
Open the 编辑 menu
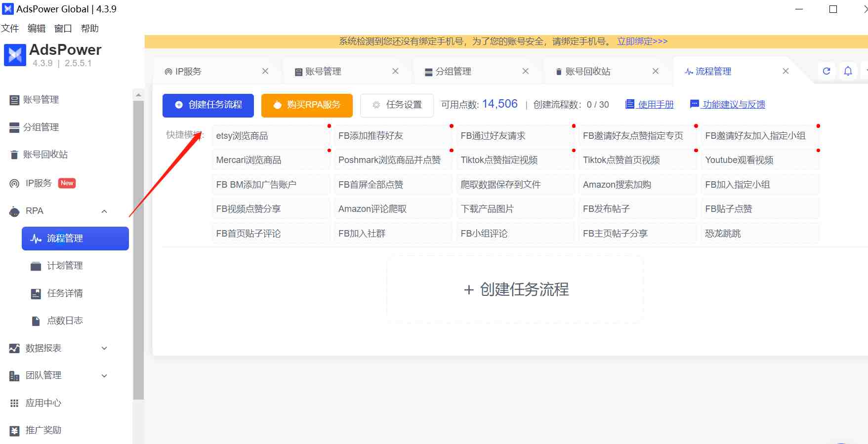37,29
